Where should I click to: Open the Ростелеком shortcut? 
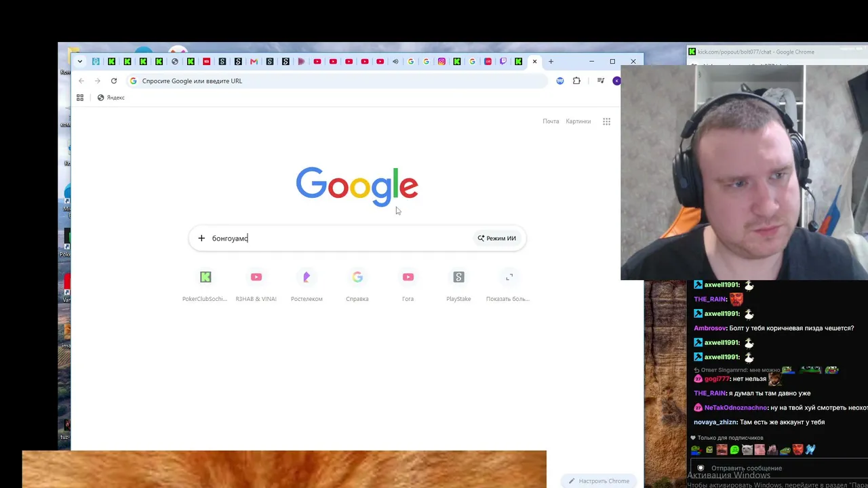pyautogui.click(x=307, y=285)
